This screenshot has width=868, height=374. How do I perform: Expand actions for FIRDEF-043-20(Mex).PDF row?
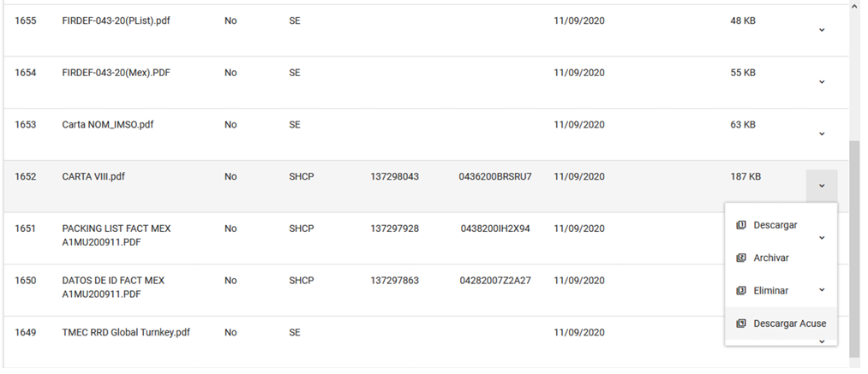(x=822, y=82)
